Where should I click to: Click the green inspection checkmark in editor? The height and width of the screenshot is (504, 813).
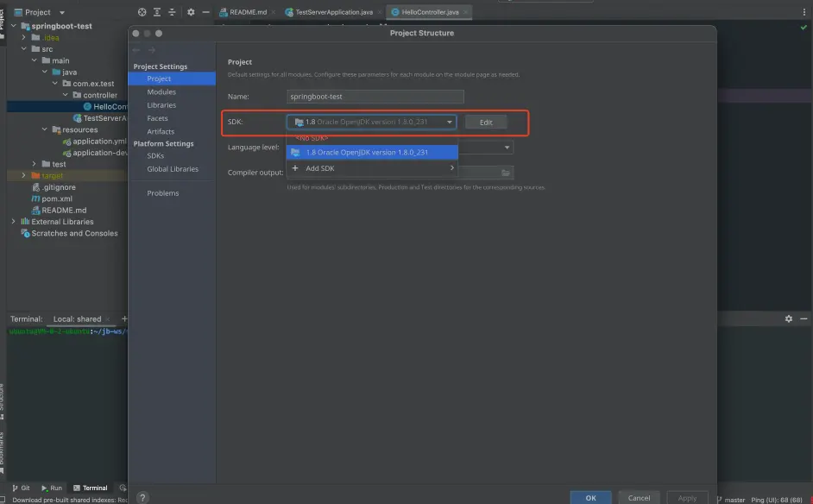pos(804,27)
